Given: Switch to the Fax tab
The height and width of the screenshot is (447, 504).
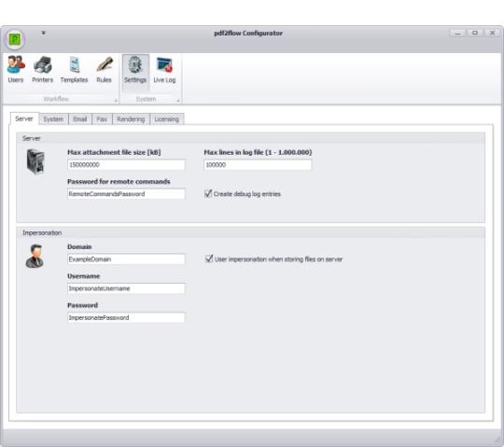Looking at the screenshot, I should [x=102, y=119].
